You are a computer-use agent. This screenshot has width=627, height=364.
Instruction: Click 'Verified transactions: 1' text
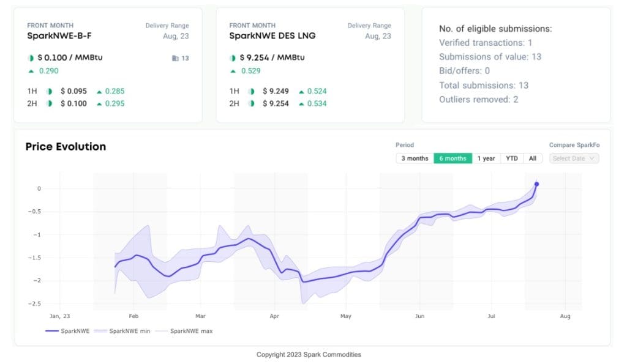coord(486,43)
